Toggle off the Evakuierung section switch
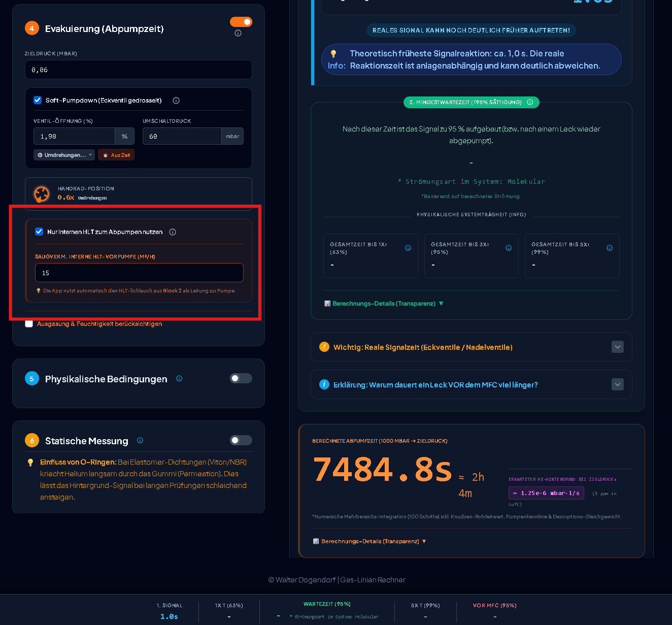Viewport: 672px width, 625px height. [241, 22]
